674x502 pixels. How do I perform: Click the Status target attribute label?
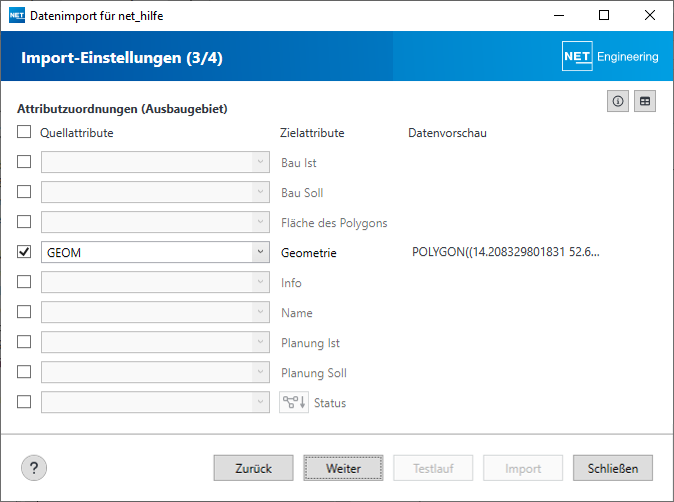click(330, 403)
